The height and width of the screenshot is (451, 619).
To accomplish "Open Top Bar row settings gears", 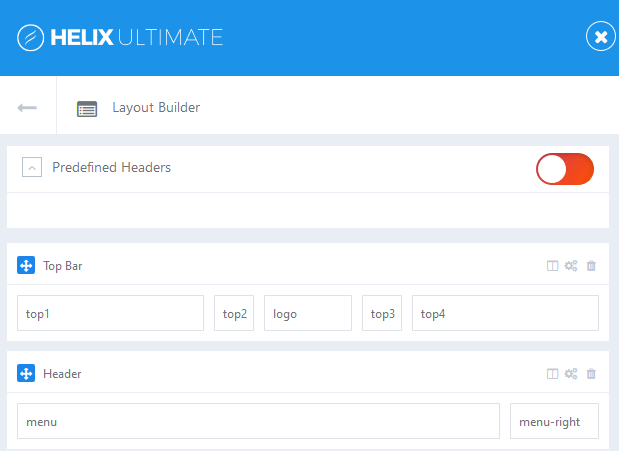I will click(x=571, y=266).
